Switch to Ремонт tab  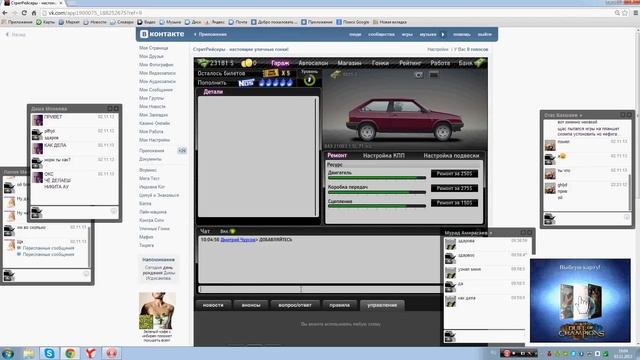click(x=337, y=156)
